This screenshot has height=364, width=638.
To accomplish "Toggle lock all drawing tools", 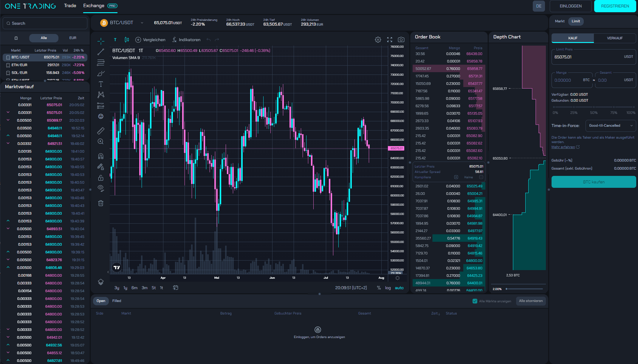I will click(101, 178).
